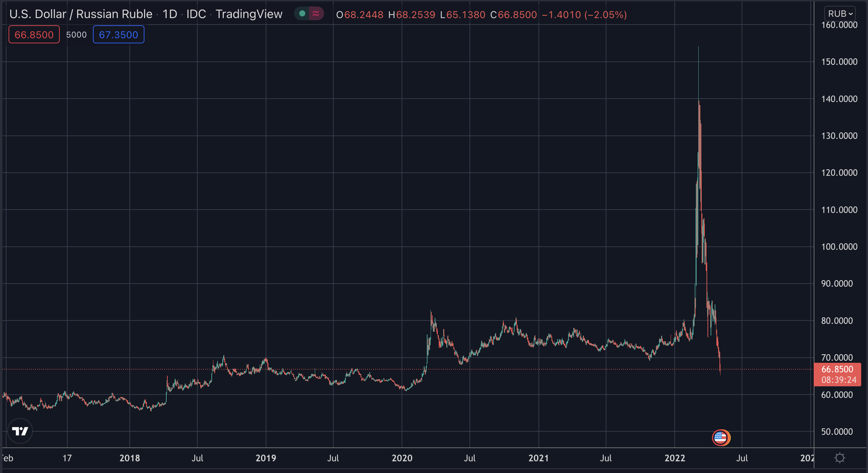
Task: Click the 2022 label on time axis
Action: point(675,458)
